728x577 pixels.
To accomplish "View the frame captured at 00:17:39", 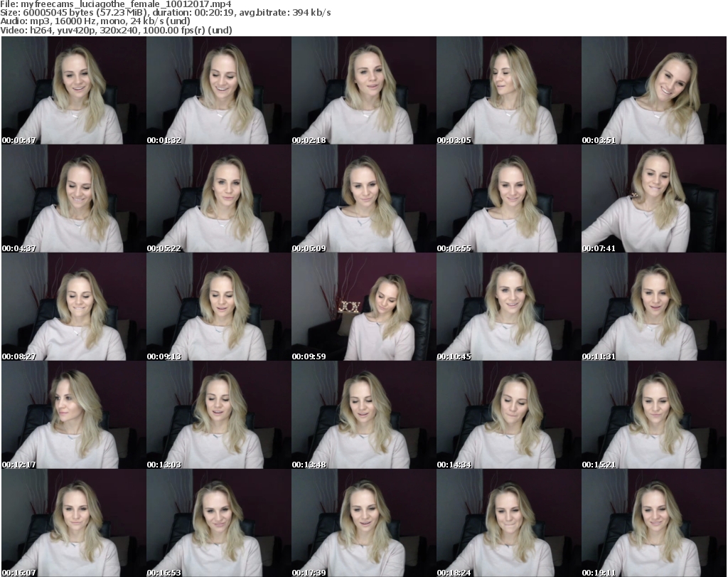I will coord(363,523).
